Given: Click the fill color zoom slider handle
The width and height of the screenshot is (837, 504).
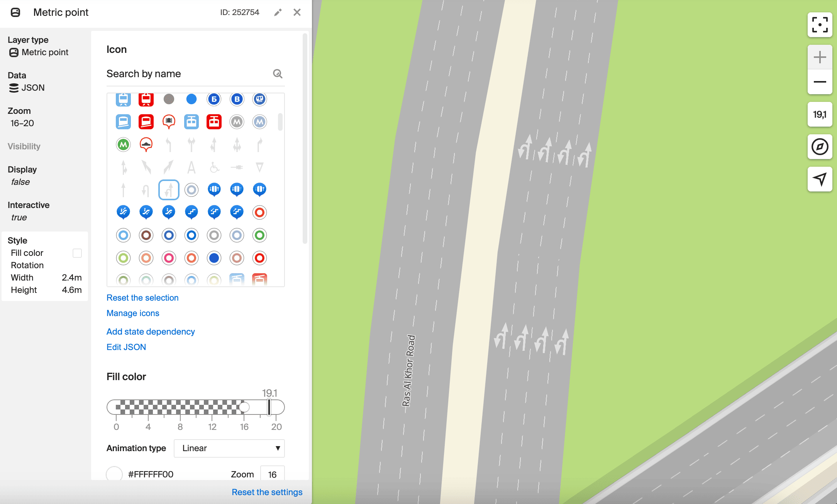Looking at the screenshot, I should (244, 407).
